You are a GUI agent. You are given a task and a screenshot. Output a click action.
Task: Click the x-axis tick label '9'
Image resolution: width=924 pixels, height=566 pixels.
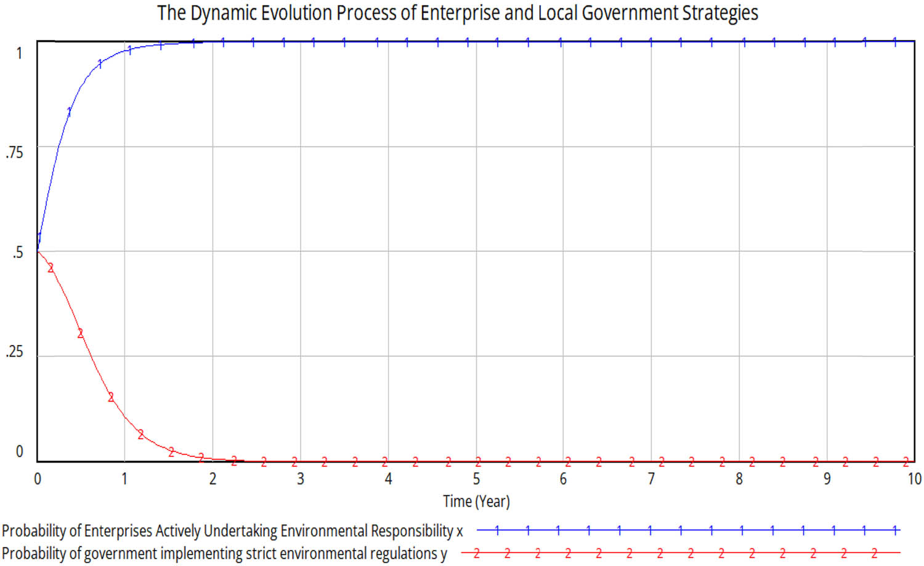coord(827,479)
